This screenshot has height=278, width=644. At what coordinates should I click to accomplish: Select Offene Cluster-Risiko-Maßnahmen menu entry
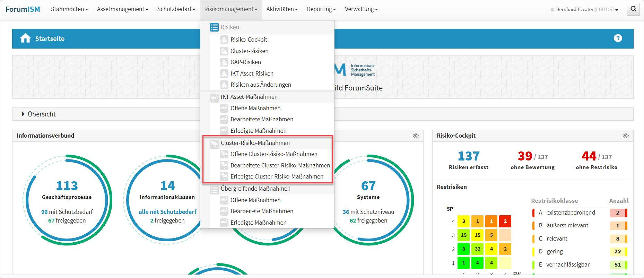(x=274, y=154)
